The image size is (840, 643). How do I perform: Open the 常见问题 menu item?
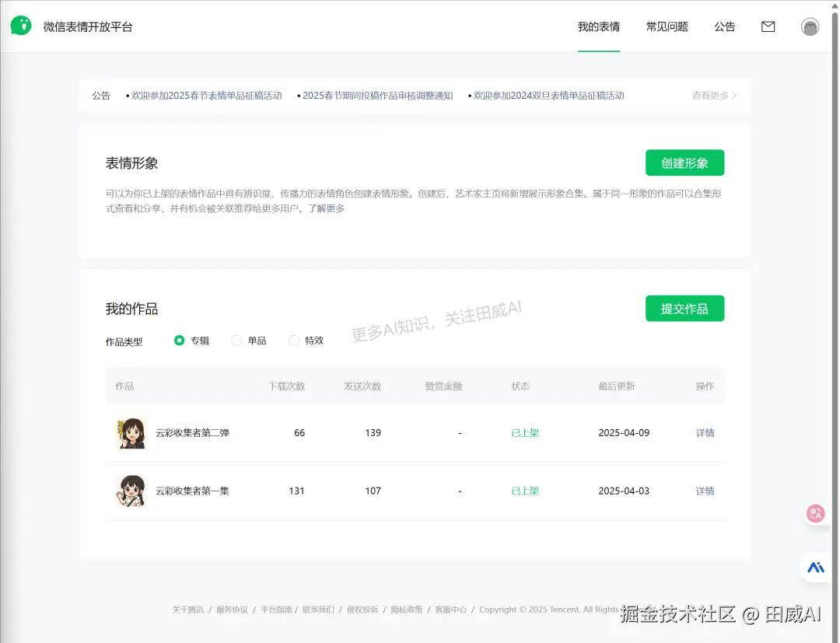click(666, 26)
